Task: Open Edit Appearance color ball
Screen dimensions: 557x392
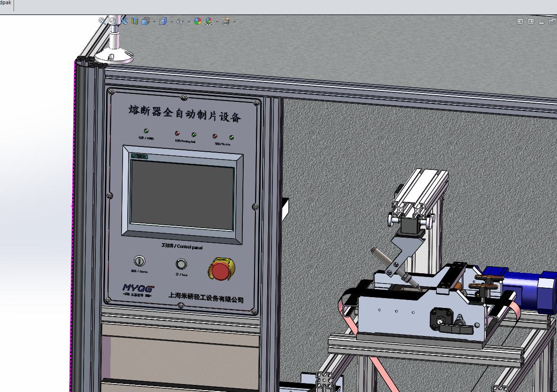Action: (x=198, y=21)
